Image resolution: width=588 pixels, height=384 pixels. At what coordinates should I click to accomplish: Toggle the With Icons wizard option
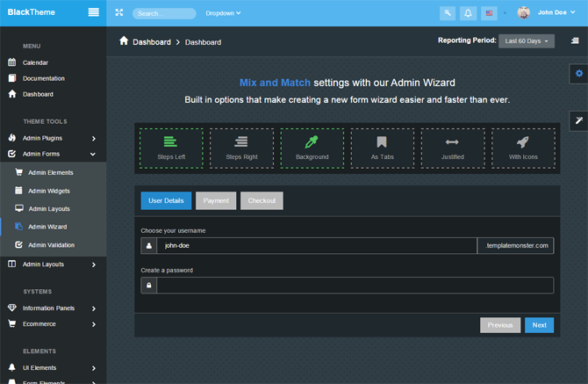pyautogui.click(x=523, y=149)
